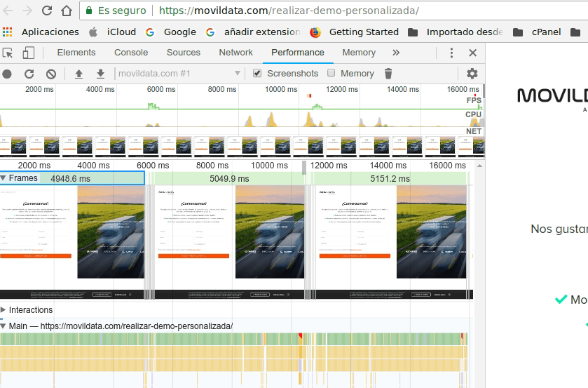588x388 pixels.
Task: Go to the browser home page icon
Action: (x=67, y=11)
